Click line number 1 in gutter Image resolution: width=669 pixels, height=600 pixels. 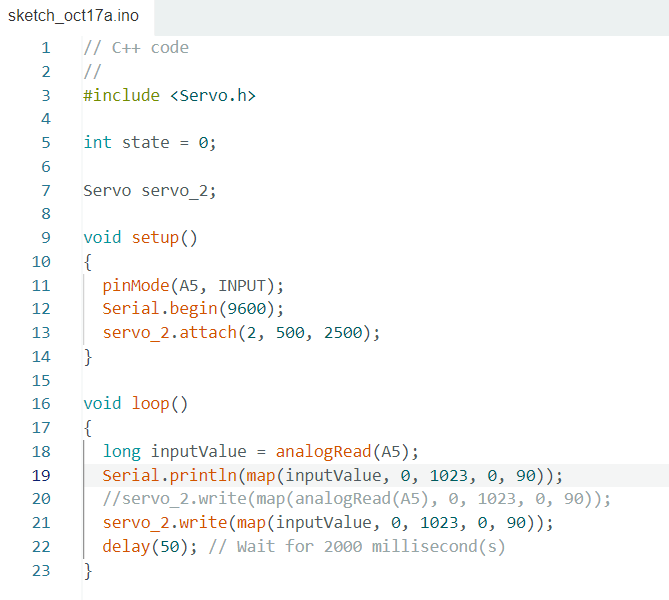[46, 48]
